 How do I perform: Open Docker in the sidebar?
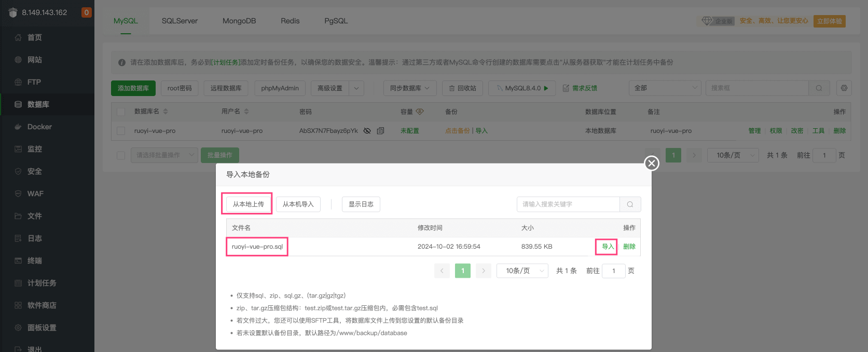pos(39,127)
